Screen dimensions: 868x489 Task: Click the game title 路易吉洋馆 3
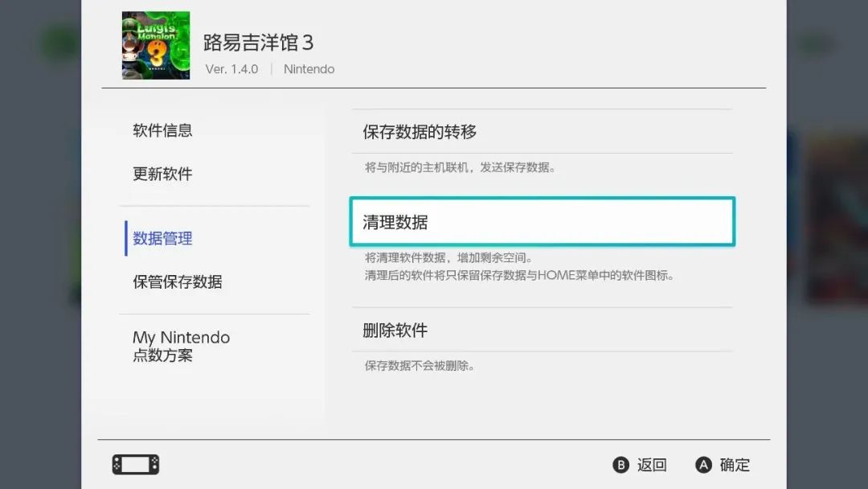258,42
